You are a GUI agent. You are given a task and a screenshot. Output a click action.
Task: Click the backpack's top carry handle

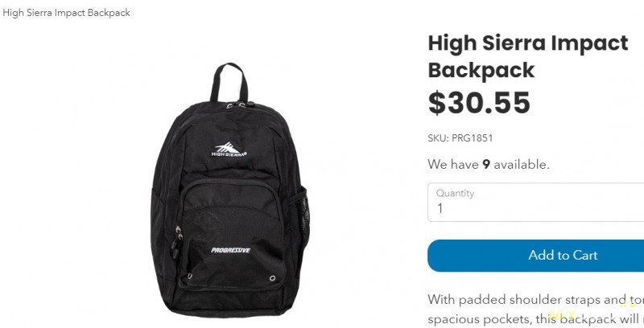coord(229,82)
